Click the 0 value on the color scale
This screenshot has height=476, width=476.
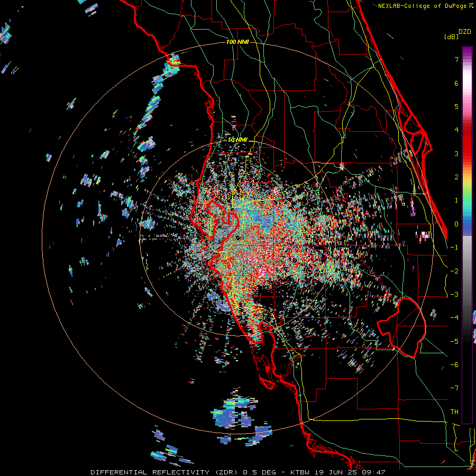point(456,224)
